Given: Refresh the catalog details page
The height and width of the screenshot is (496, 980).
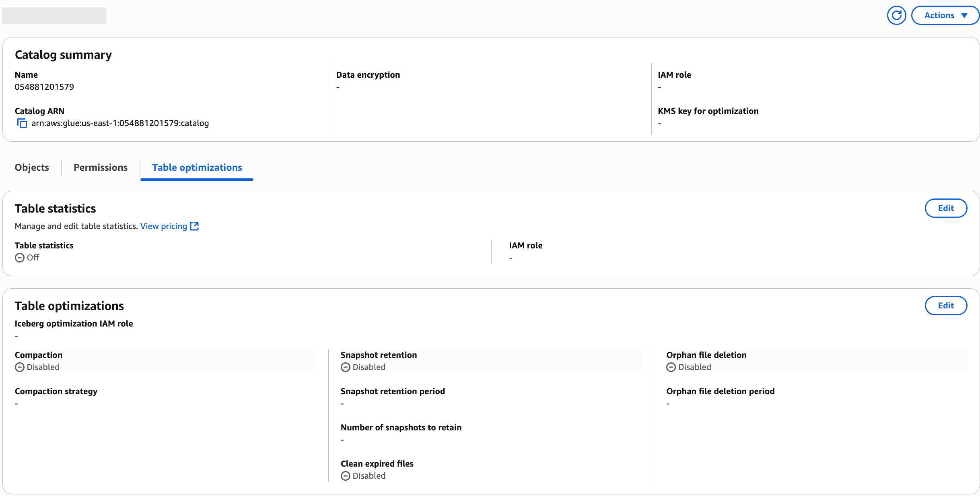Looking at the screenshot, I should (x=896, y=15).
